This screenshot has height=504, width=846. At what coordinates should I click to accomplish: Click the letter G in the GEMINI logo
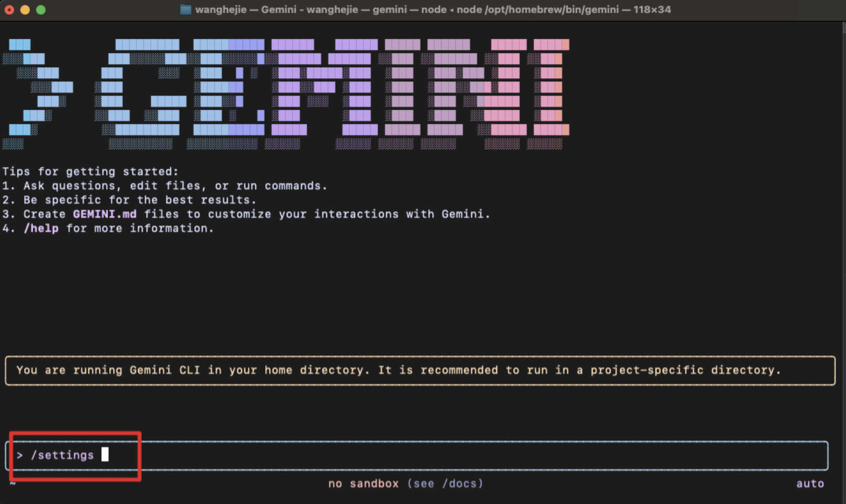[x=141, y=87]
